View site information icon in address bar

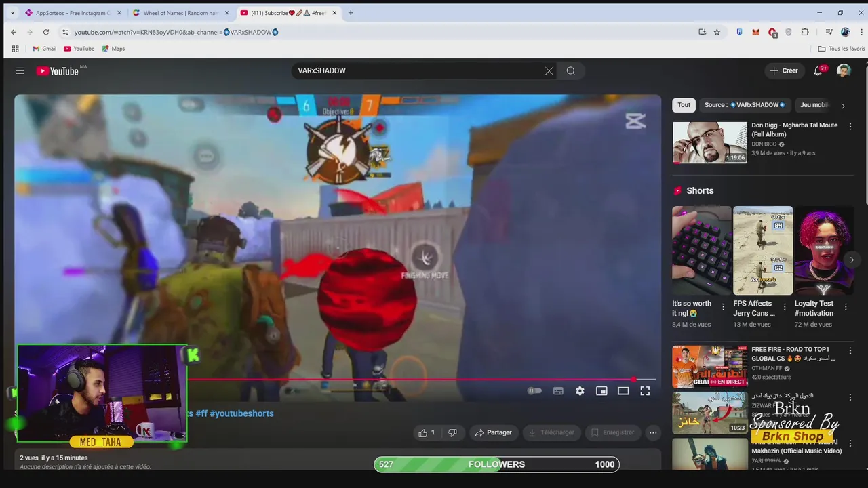coord(65,32)
